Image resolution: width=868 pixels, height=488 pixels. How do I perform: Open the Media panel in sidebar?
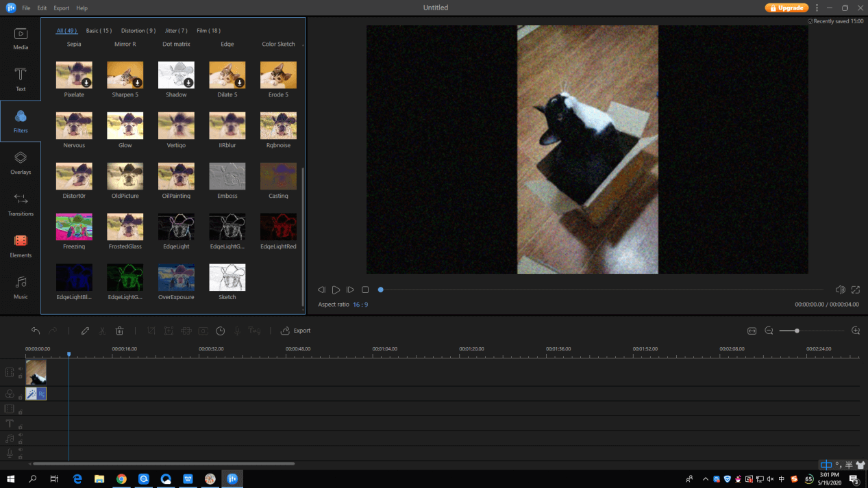coord(21,38)
